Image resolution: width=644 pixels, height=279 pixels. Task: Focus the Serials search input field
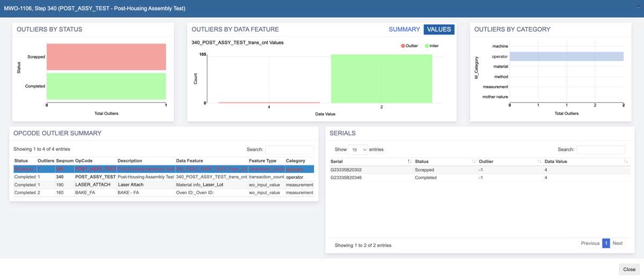[x=601, y=150]
